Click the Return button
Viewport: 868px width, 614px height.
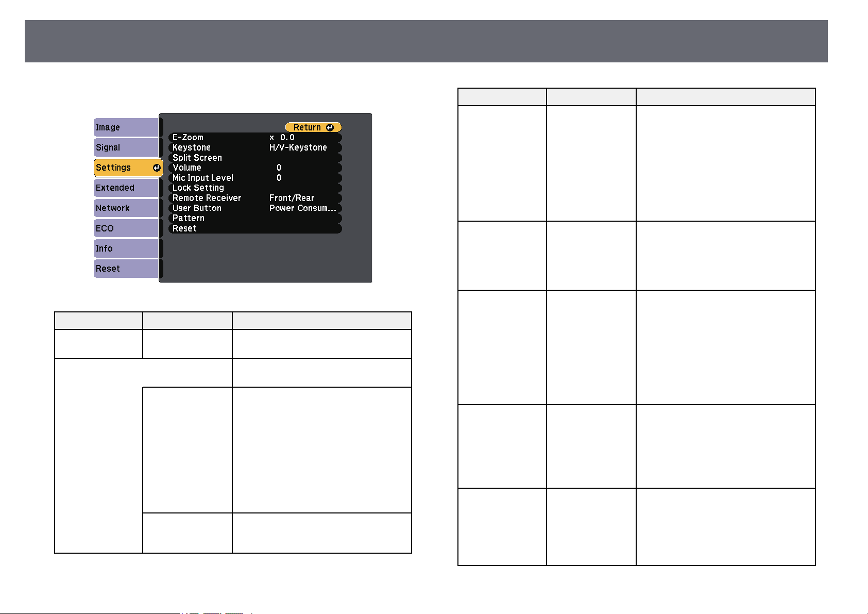click(313, 127)
